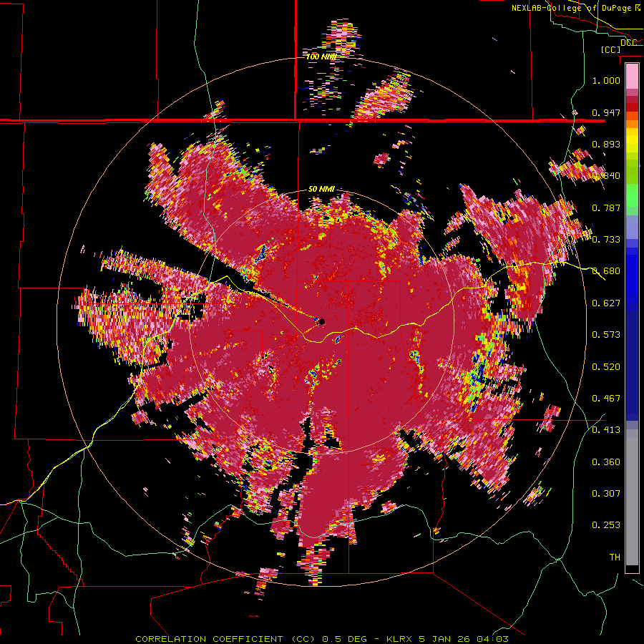Click the 100 NMI range ring label
This screenshot has width=644, height=644.
(321, 57)
